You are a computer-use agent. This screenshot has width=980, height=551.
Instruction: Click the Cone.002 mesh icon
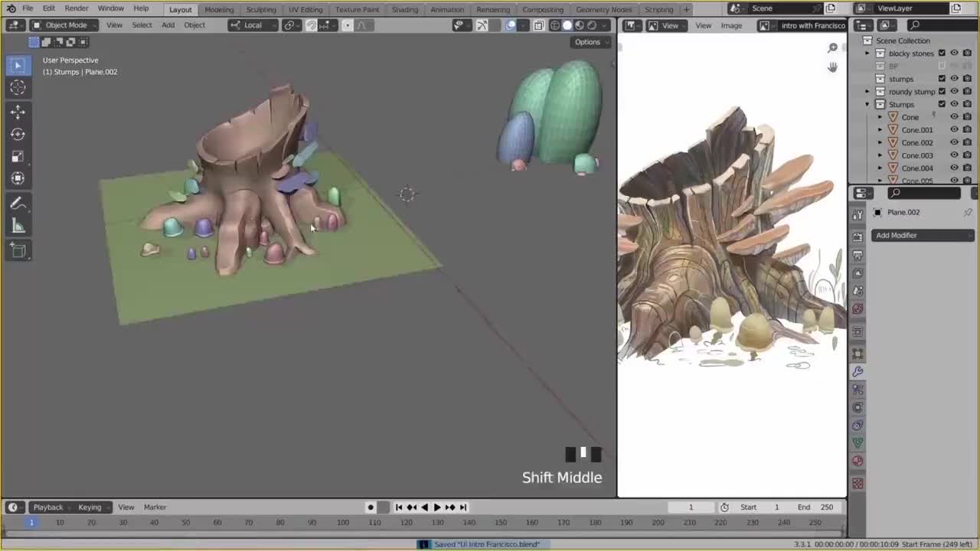pos(893,142)
